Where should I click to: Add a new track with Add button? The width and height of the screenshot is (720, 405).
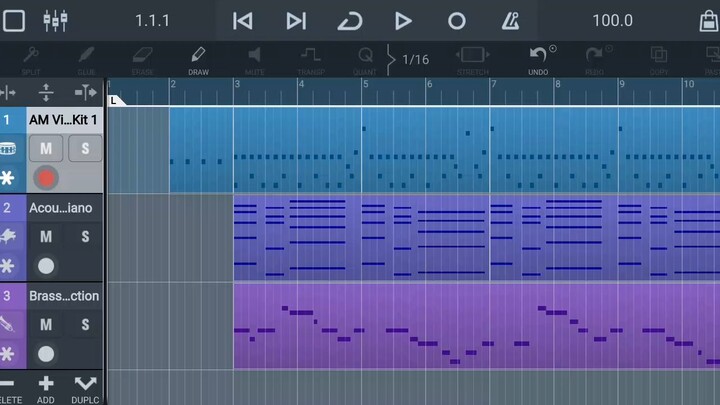click(x=46, y=386)
